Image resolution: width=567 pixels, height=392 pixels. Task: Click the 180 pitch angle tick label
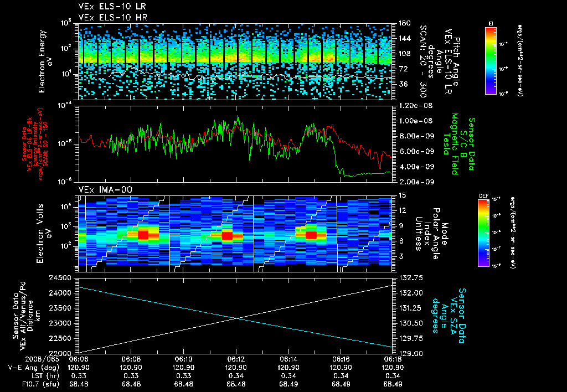point(404,23)
